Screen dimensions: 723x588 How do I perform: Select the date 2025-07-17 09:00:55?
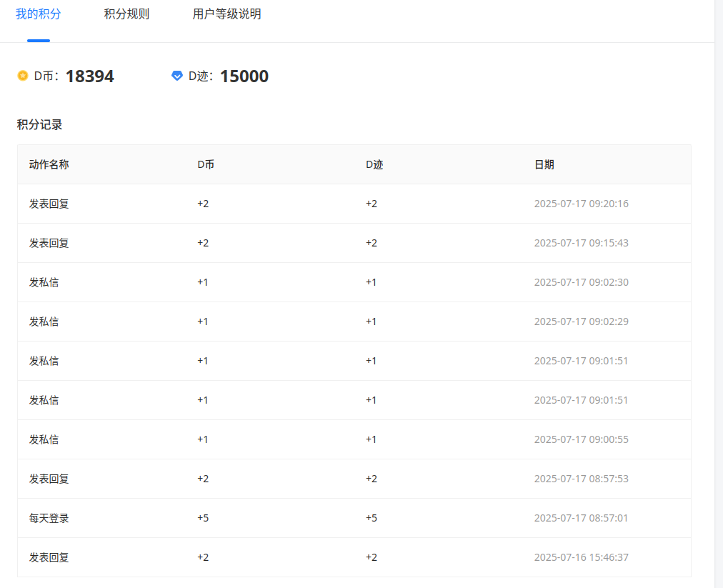[x=582, y=439]
